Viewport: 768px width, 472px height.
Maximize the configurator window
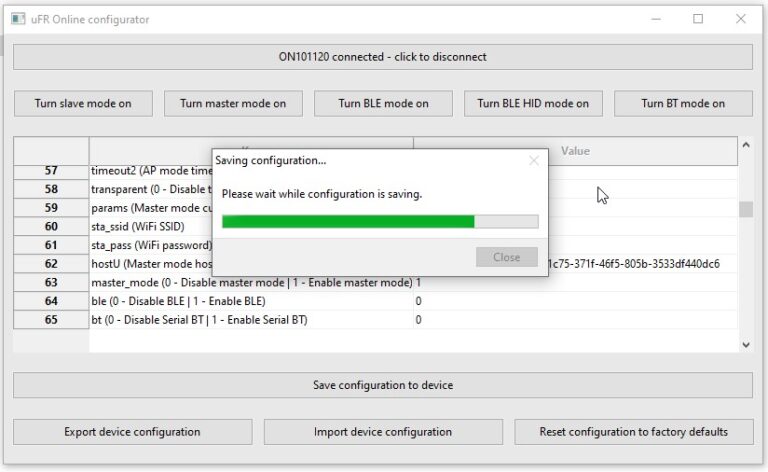pos(698,19)
